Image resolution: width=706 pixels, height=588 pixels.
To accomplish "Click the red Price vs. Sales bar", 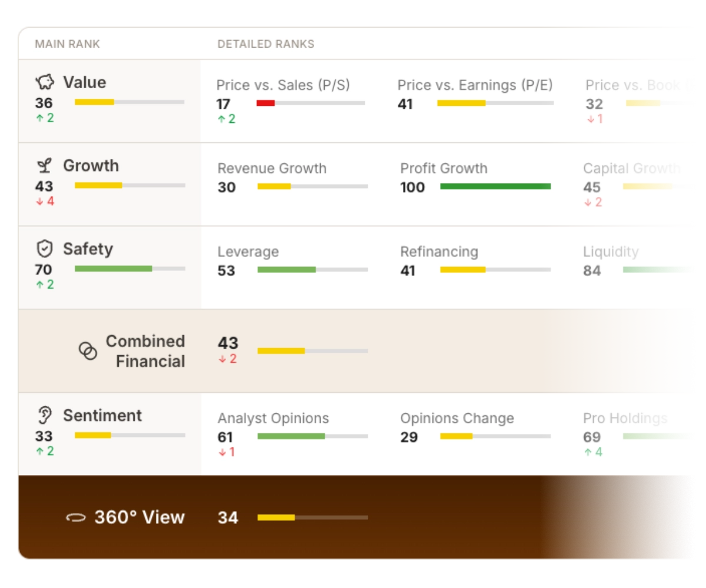I will [x=265, y=103].
